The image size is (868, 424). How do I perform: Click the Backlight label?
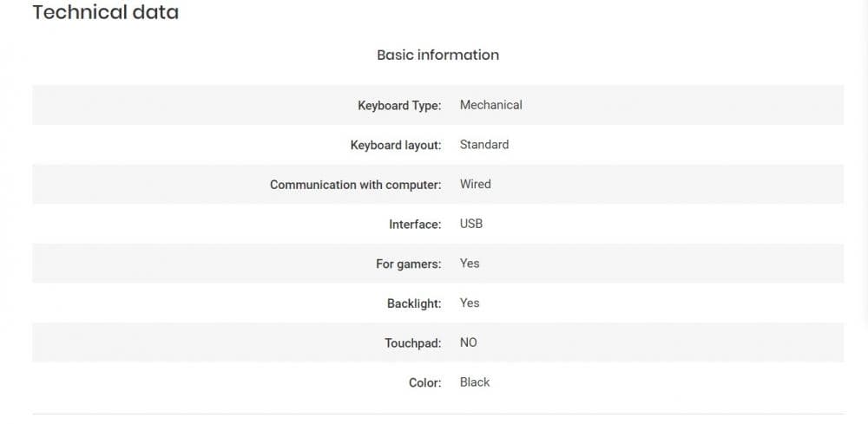[x=414, y=303]
